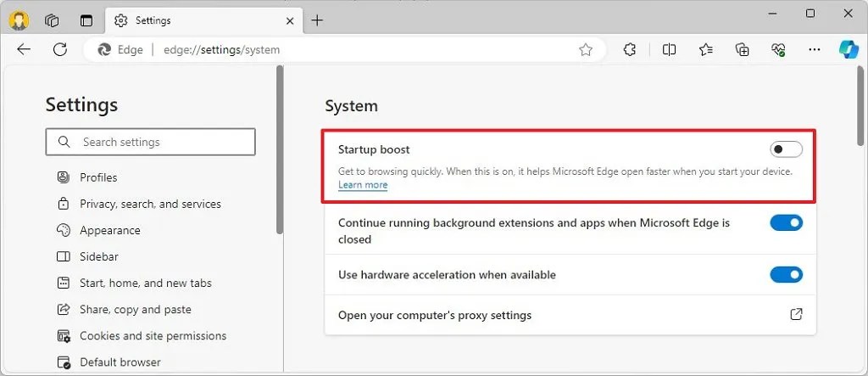
Task: Open Cookies and site permissions
Action: tap(142, 336)
